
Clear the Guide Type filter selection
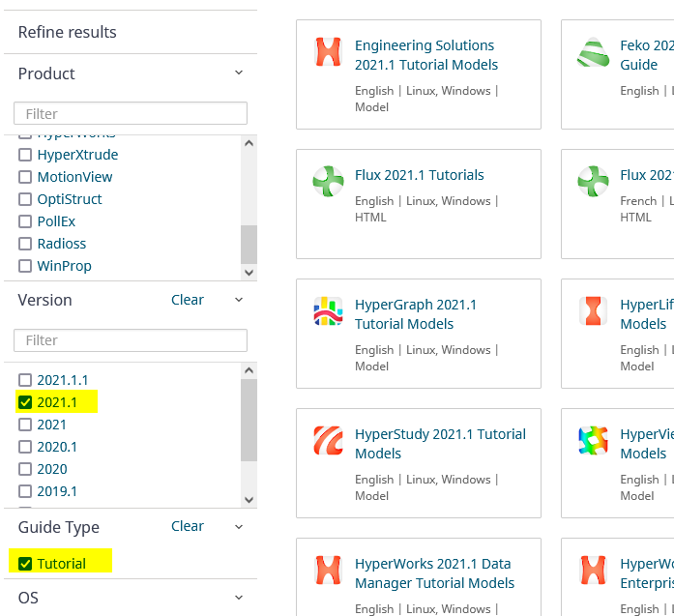coord(188,526)
